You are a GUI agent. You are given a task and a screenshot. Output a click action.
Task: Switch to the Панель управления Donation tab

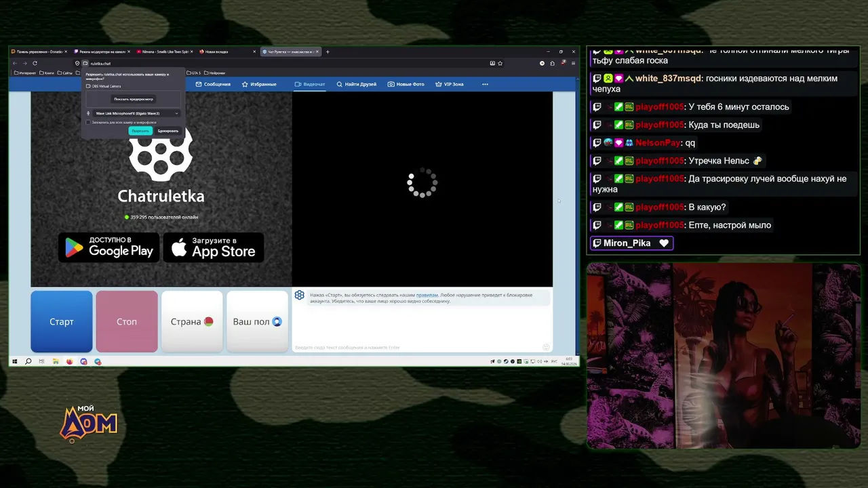39,52
